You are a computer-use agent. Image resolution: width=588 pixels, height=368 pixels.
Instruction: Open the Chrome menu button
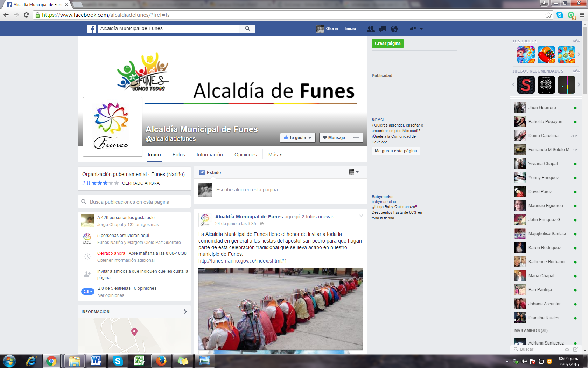582,15
